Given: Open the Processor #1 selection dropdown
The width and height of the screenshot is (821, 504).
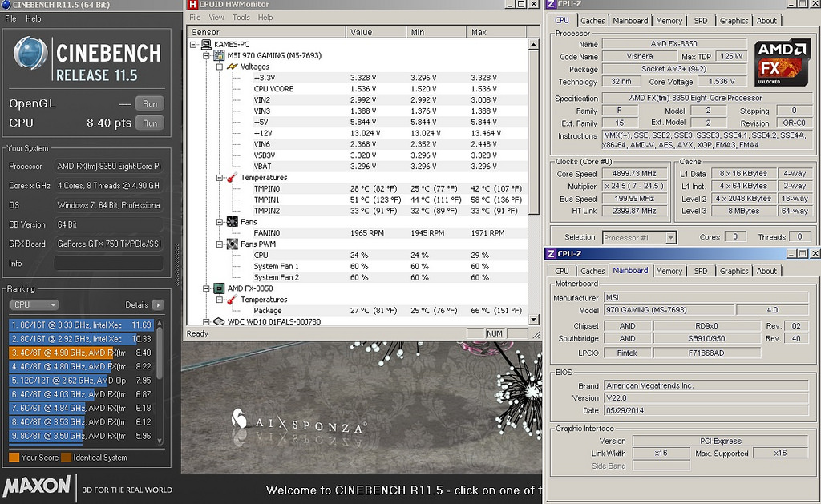Looking at the screenshot, I should click(x=670, y=238).
